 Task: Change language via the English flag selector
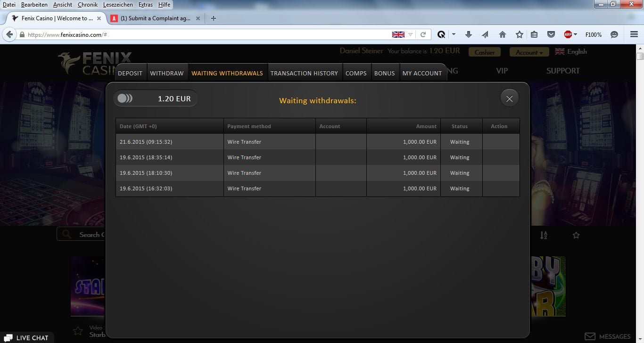[571, 52]
